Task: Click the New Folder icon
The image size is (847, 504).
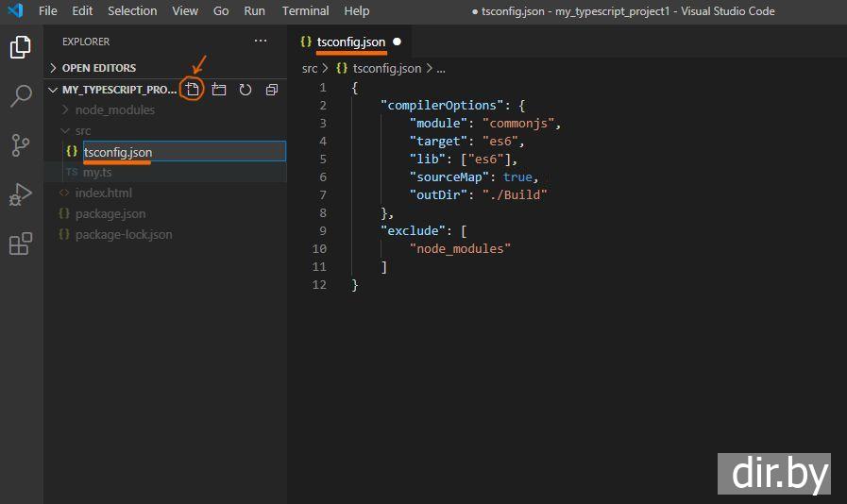Action: (x=219, y=90)
